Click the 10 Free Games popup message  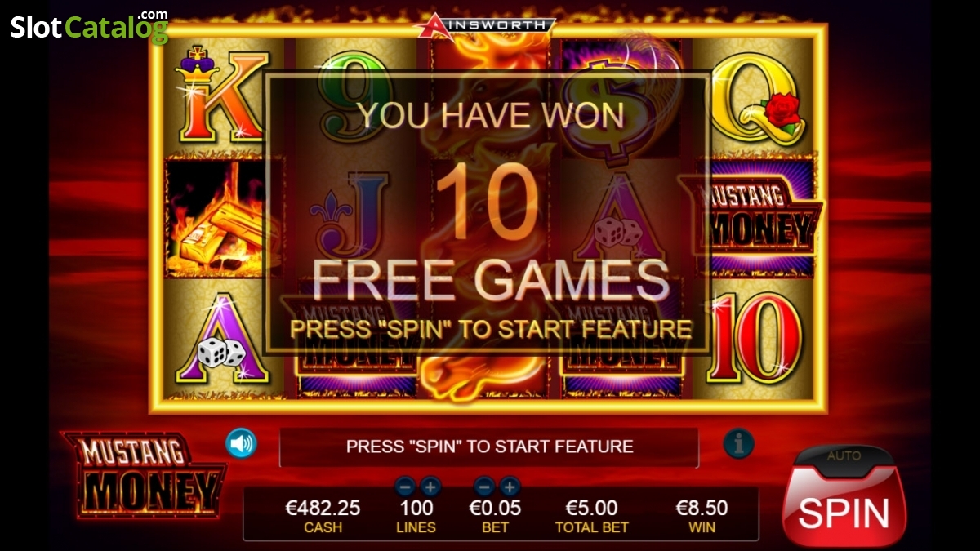pyautogui.click(x=488, y=214)
